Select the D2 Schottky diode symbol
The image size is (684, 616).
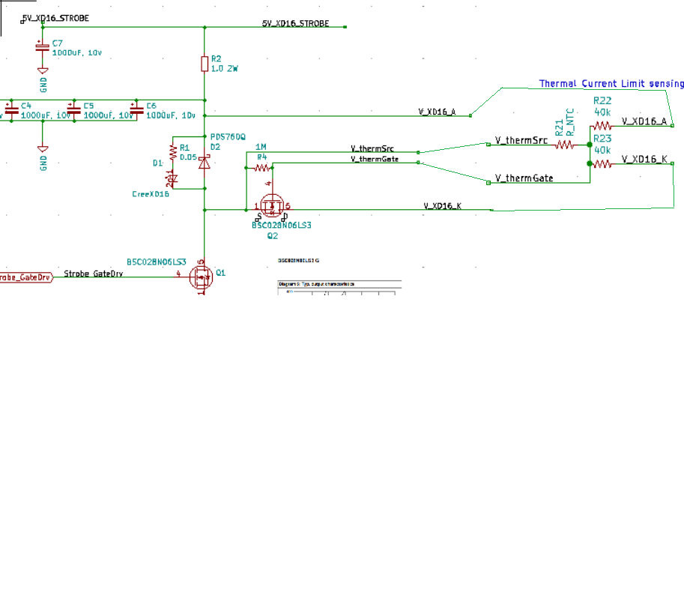(205, 163)
